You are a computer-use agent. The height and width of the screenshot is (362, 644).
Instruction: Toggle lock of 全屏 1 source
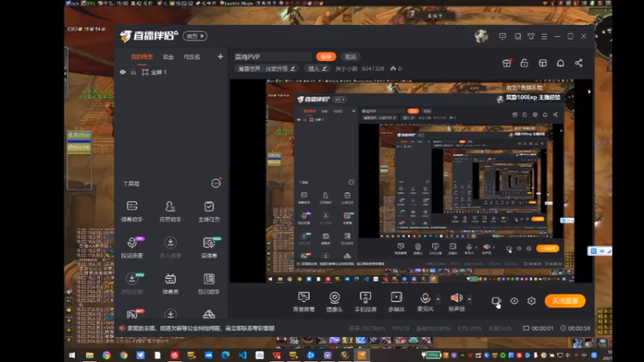coord(133,72)
